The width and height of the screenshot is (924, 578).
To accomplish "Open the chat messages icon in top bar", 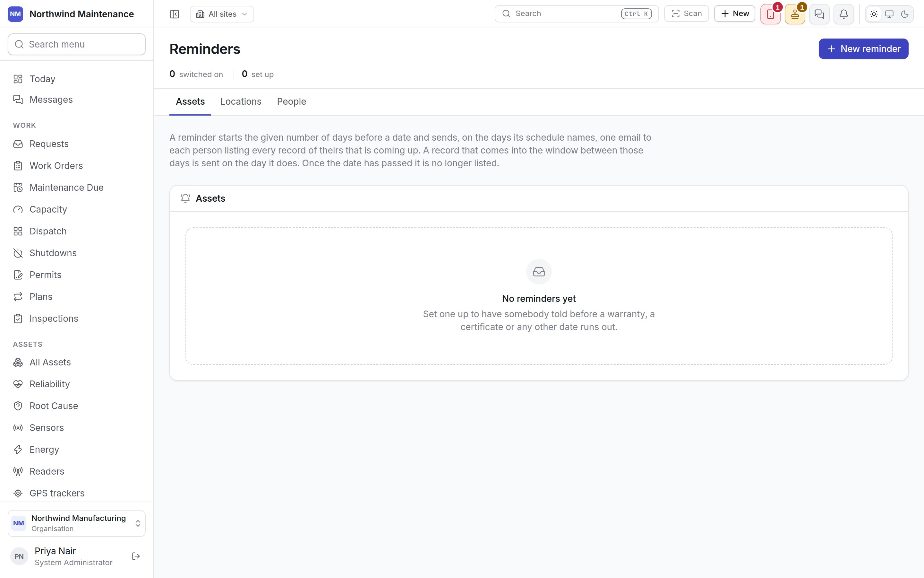I will 819,14.
